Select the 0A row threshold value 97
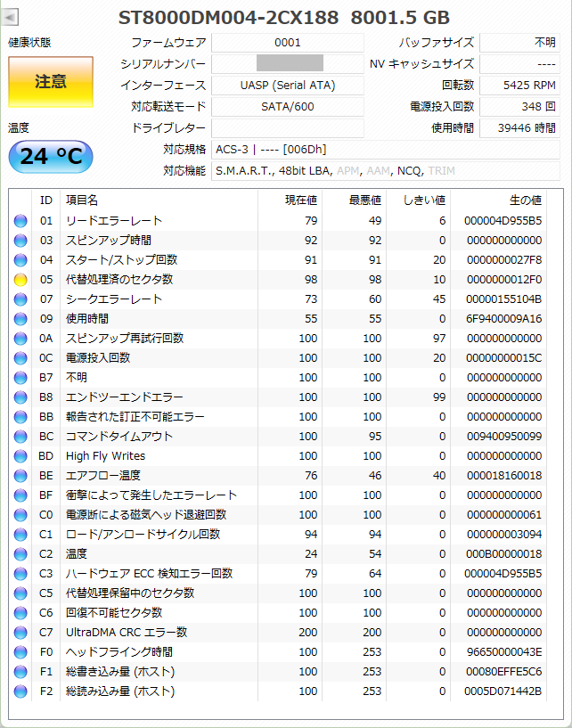 click(x=439, y=339)
